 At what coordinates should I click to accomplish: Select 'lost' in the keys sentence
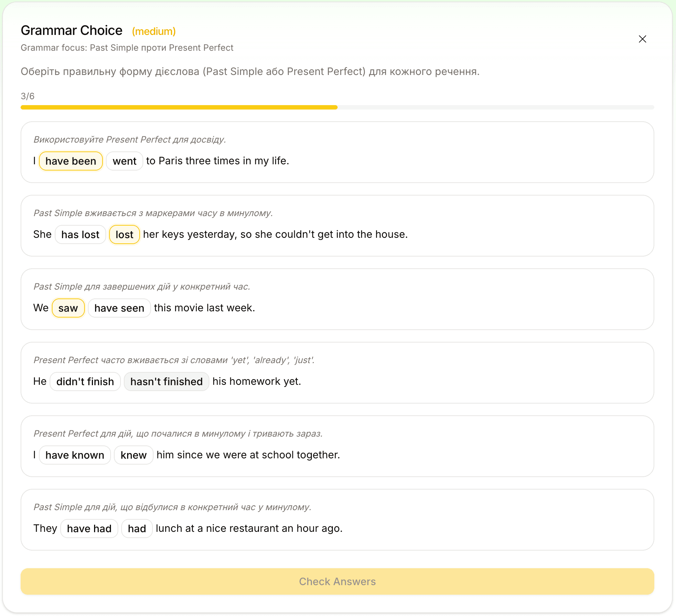(x=125, y=234)
